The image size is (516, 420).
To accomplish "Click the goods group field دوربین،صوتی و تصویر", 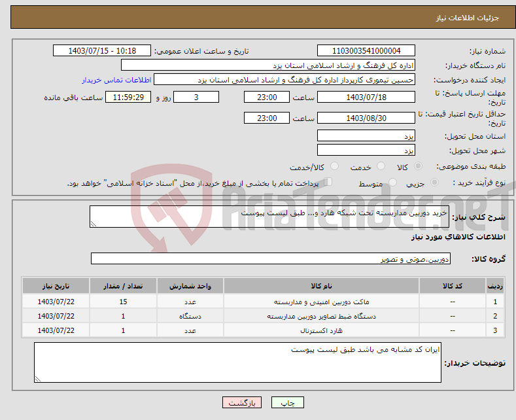I will [x=271, y=258].
